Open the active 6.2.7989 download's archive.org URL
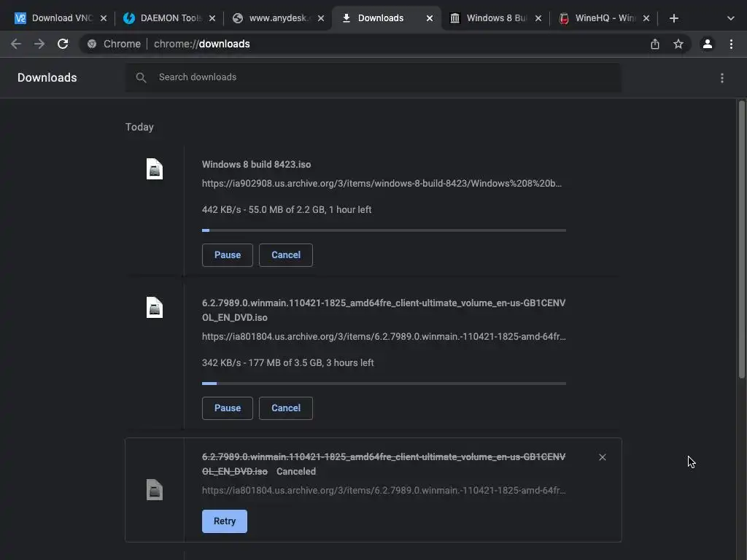This screenshot has height=560, width=747. pos(384,336)
